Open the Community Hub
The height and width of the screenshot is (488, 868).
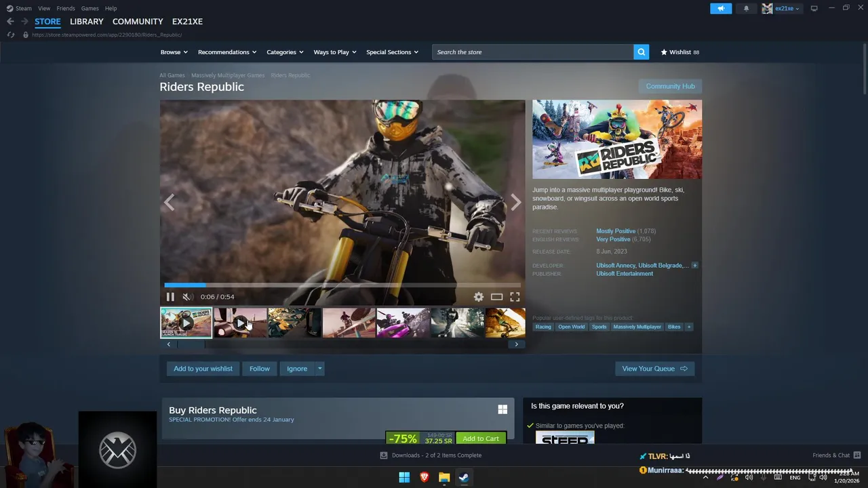[670, 86]
